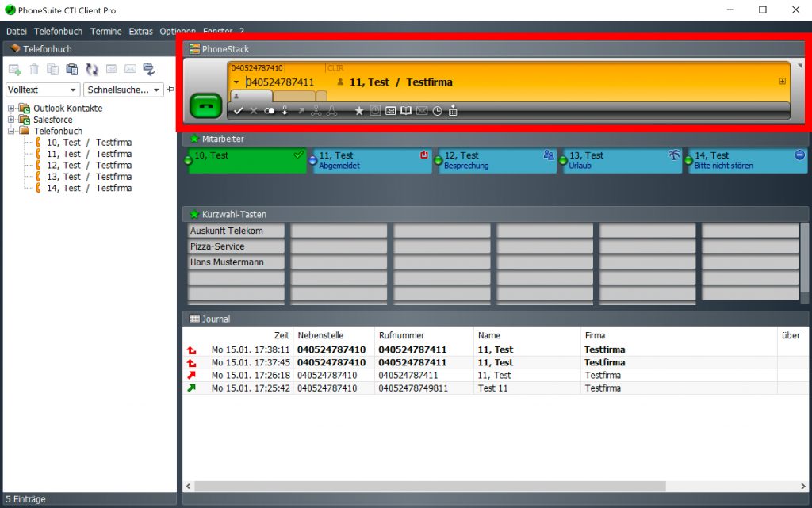
Task: Collapse the Telefonbuch tree node
Action: click(x=12, y=132)
